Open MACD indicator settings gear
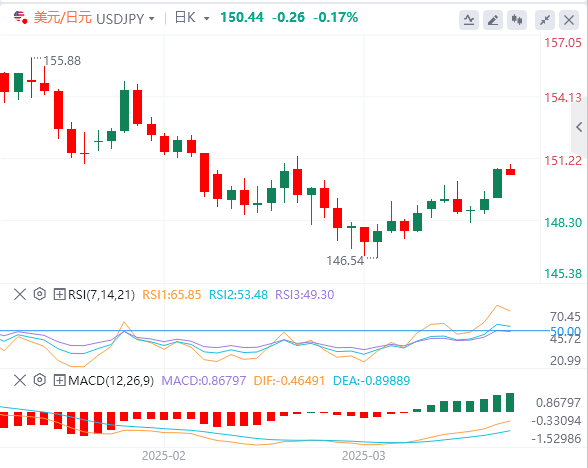Image resolution: width=588 pixels, height=468 pixels. 39,380
